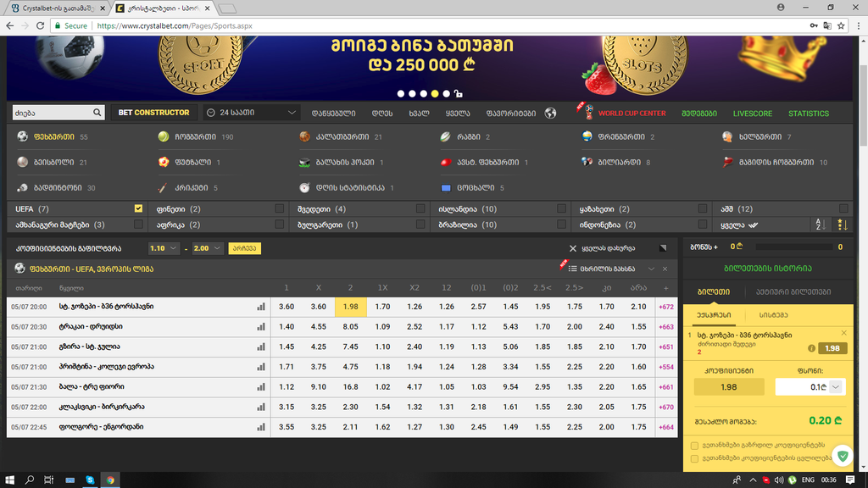The image size is (868, 488).
Task: Click the volleyball (ფრენბურთი) icon
Action: [x=587, y=136]
